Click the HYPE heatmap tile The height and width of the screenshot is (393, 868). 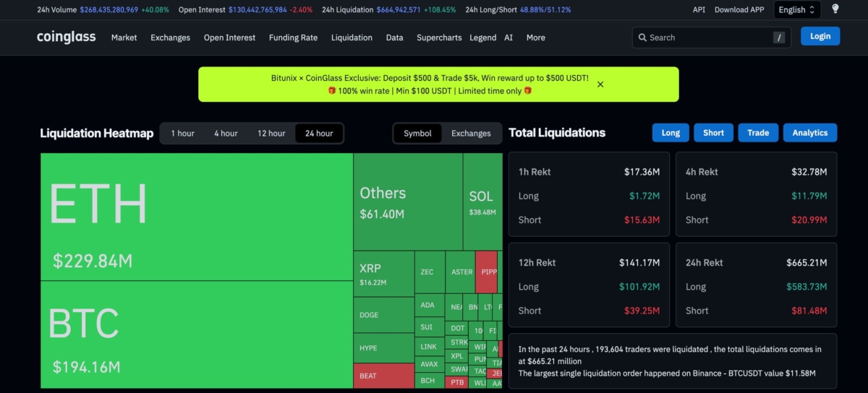[x=383, y=347]
